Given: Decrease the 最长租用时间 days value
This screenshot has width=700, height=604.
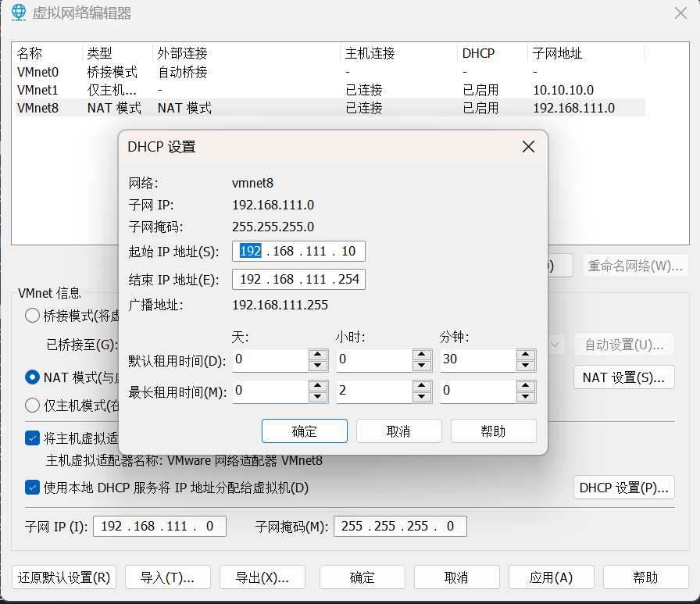Looking at the screenshot, I should [x=317, y=397].
